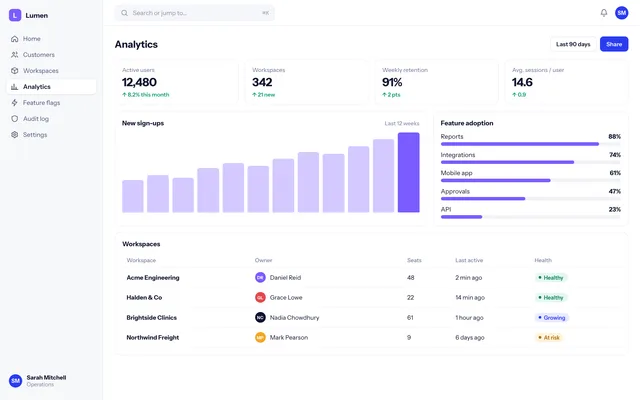Click the Active users card
Screen dimensions: 640x400
click(177, 82)
